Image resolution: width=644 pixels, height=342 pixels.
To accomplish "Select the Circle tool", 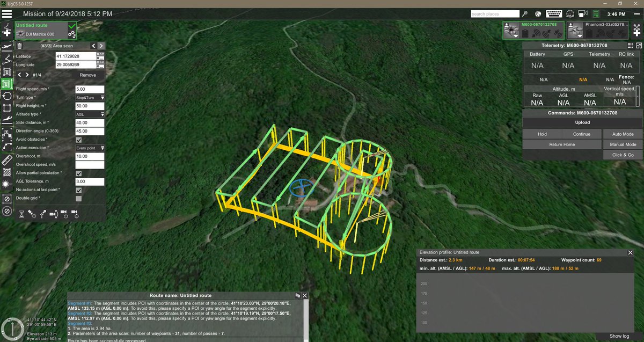I will (6, 96).
